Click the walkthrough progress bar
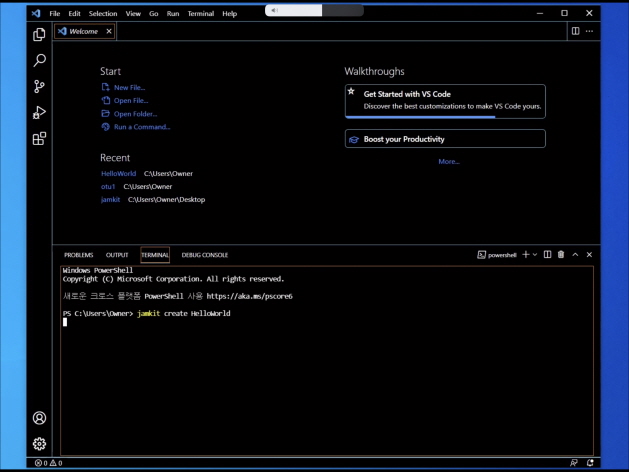This screenshot has width=629, height=472. pos(445,117)
